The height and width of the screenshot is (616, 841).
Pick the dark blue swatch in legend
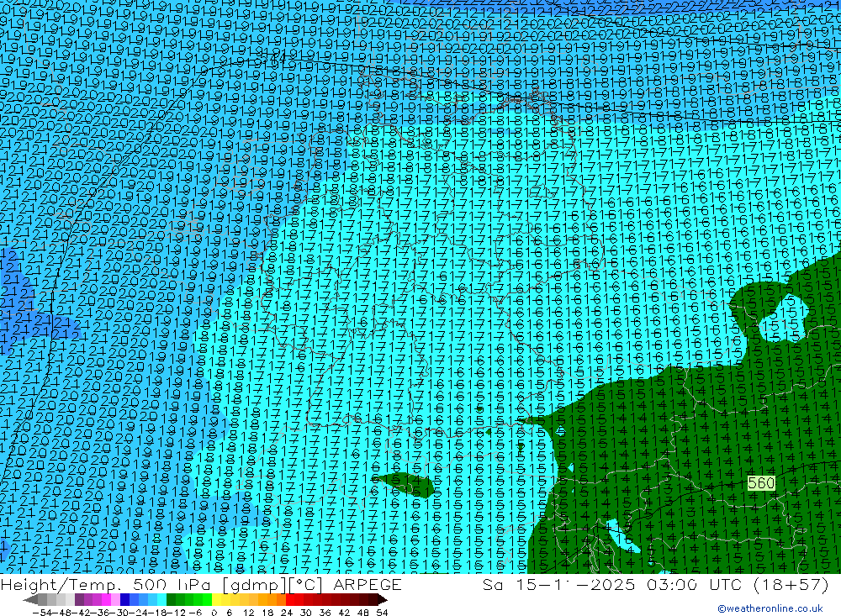click(125, 599)
